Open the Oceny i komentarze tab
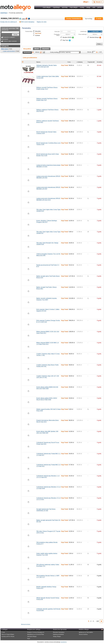This screenshot has height=644, width=104. tap(74, 18)
